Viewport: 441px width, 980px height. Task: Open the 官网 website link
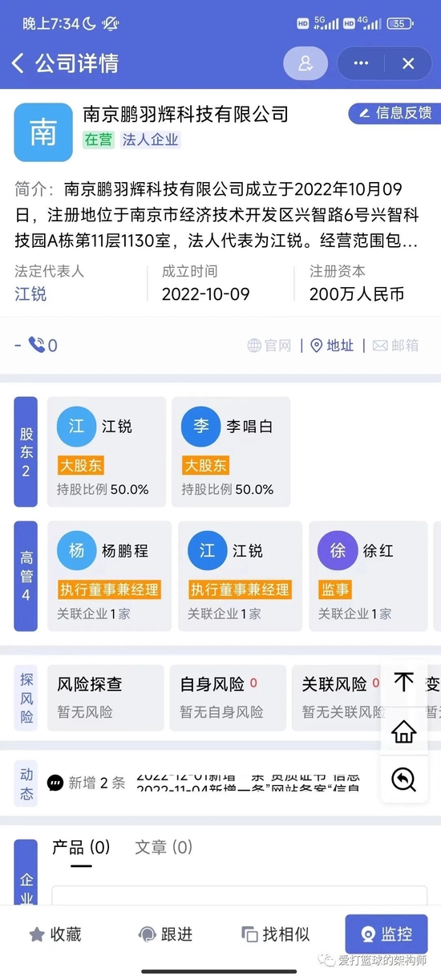point(269,346)
